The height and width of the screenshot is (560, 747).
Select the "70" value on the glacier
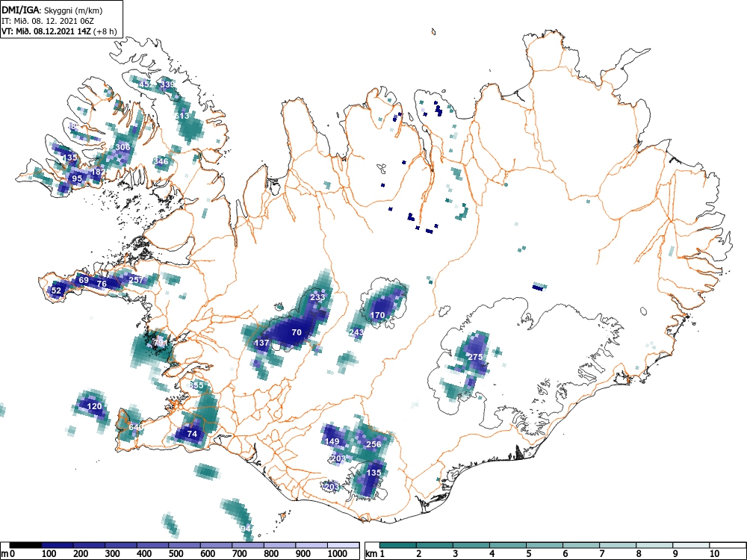click(x=297, y=332)
